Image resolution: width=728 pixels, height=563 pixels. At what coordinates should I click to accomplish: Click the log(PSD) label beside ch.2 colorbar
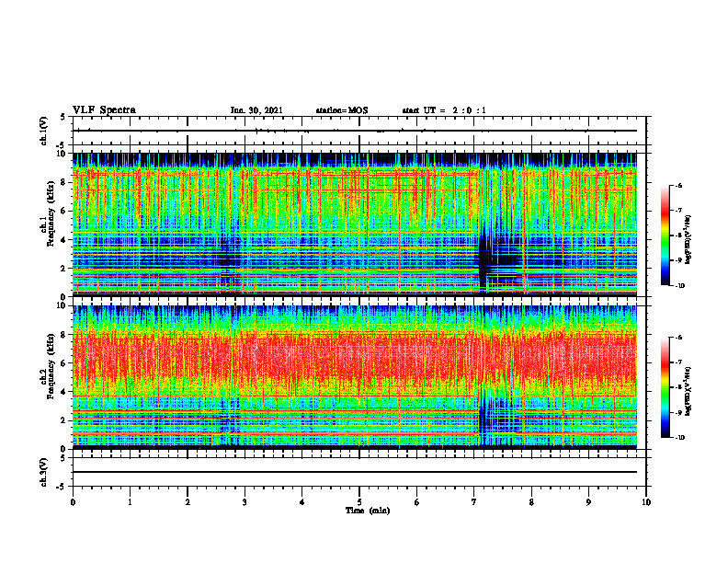click(688, 390)
